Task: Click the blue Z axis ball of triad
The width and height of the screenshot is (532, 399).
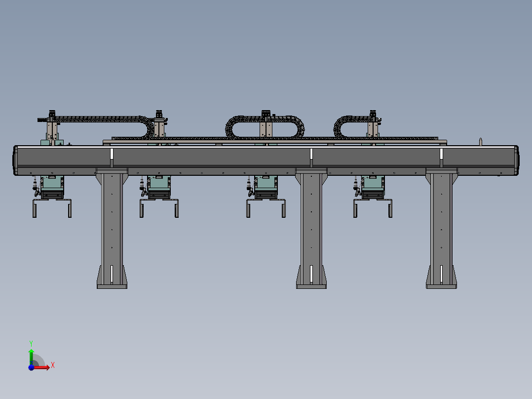Action: (31, 367)
